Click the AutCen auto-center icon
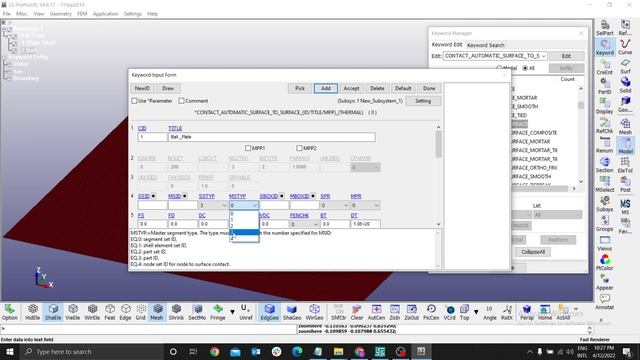Image resolution: width=640 pixels, height=360 pixels. [376, 312]
